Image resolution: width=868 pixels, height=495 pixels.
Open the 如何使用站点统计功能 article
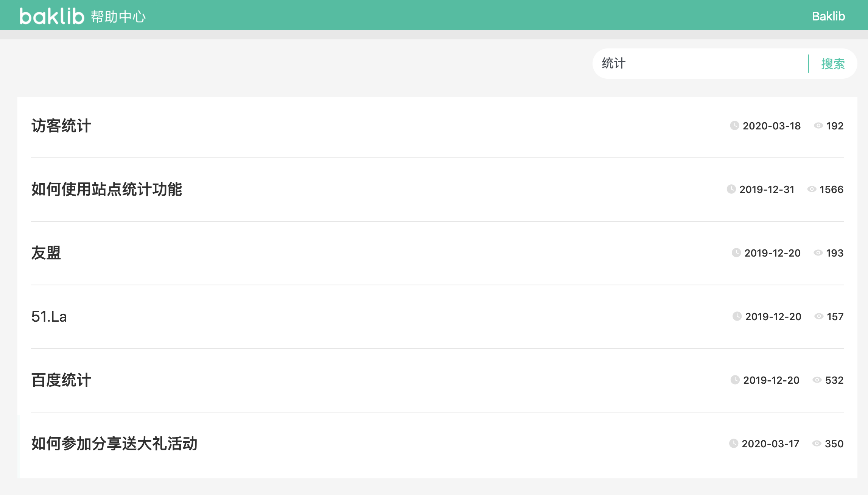point(107,189)
